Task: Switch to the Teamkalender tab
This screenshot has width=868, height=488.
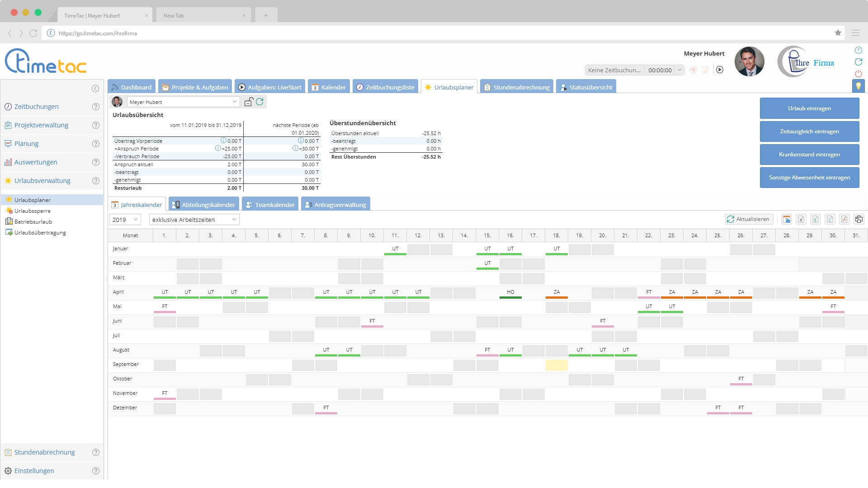Action: pos(270,204)
